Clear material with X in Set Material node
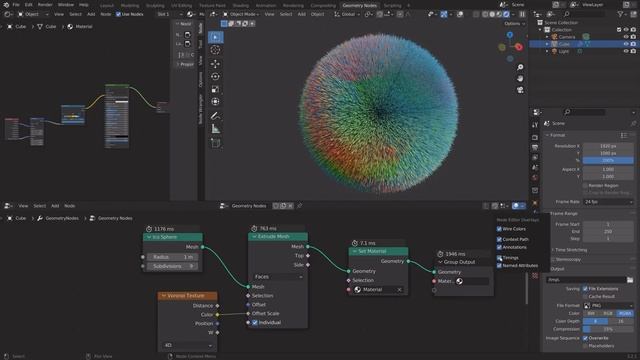640x360 pixels. tap(399, 289)
